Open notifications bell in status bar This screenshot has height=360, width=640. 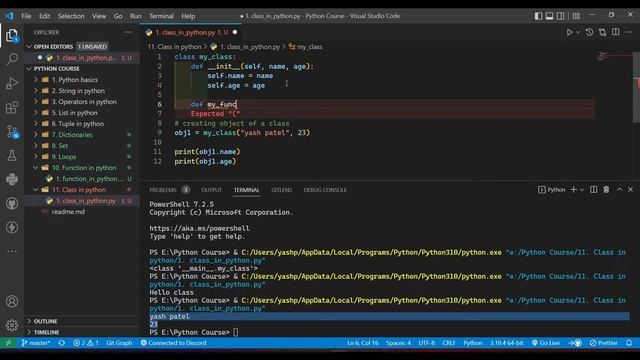click(629, 343)
